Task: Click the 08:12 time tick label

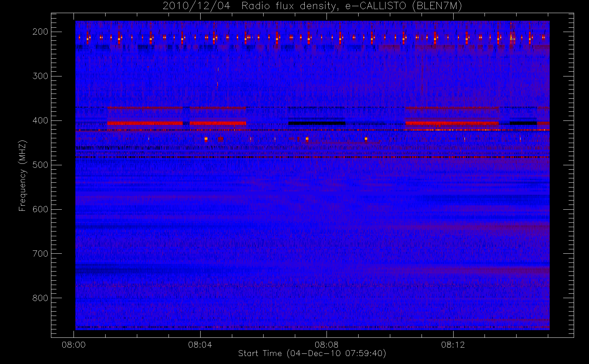Action: tap(453, 345)
